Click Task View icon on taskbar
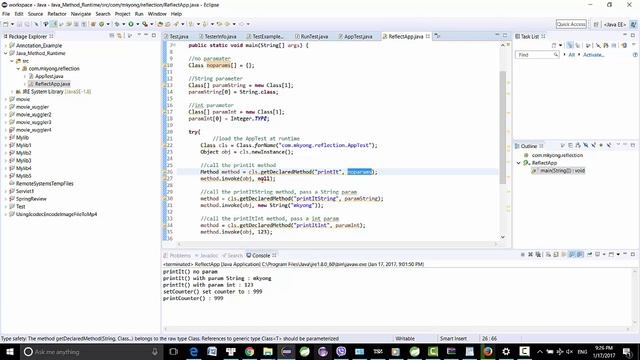Image resolution: width=640 pixels, height=360 pixels. (x=173, y=351)
